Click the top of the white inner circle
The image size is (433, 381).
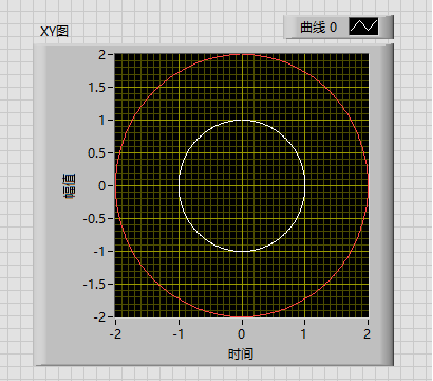(x=242, y=121)
